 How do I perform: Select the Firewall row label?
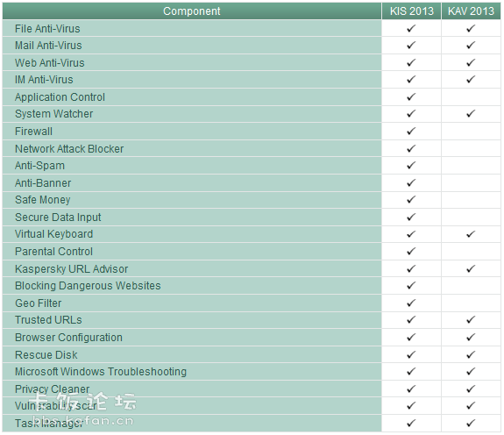pyautogui.click(x=34, y=132)
